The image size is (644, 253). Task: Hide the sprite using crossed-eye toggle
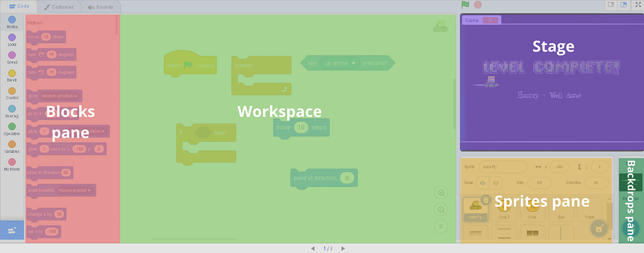pyautogui.click(x=496, y=183)
